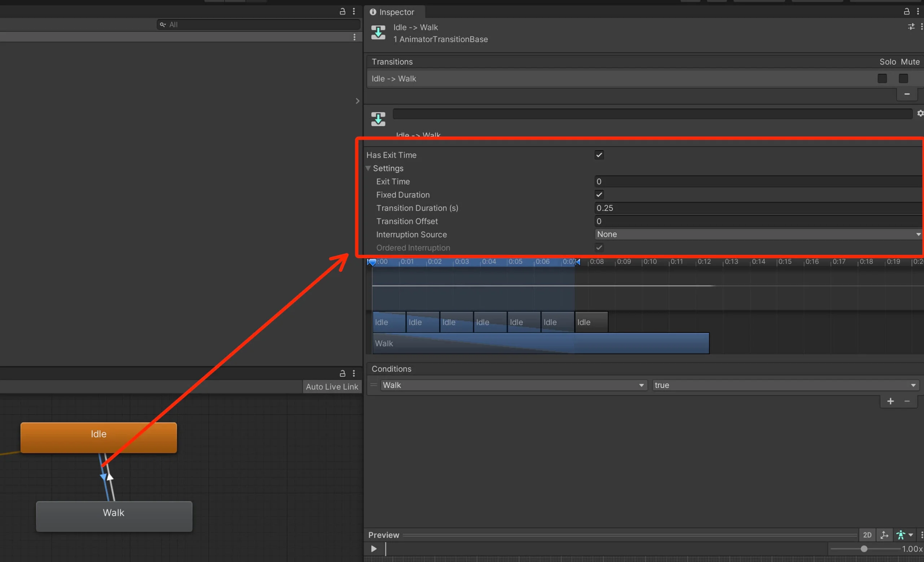Open Animator panel three-dot menu
924x562 pixels.
click(x=354, y=373)
